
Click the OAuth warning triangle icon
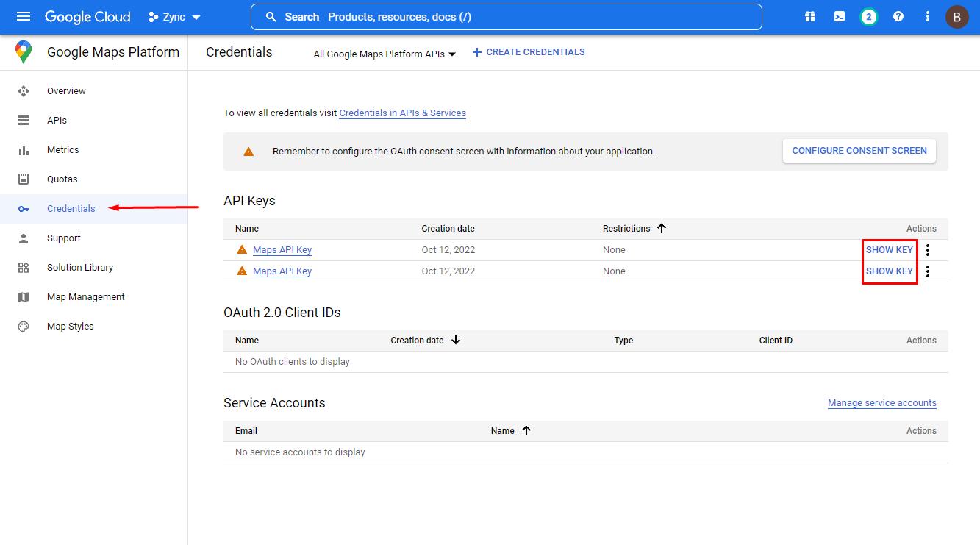pyautogui.click(x=248, y=152)
